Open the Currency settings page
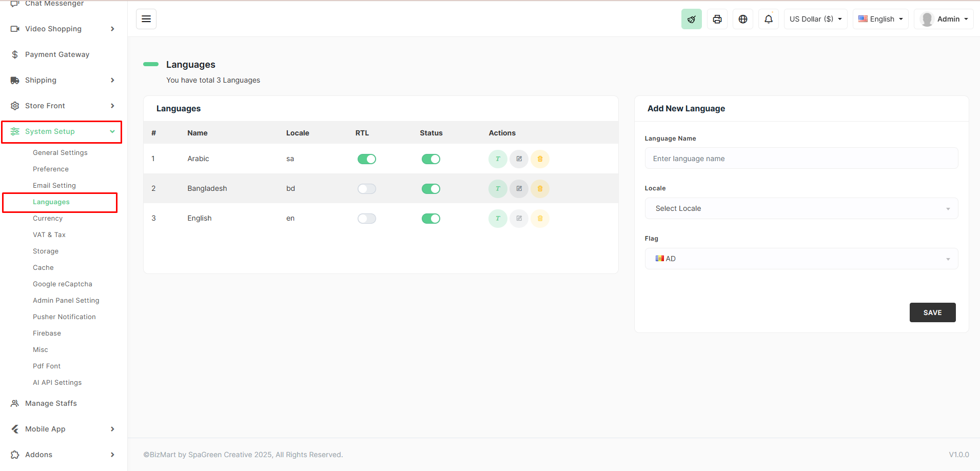 pos(48,219)
